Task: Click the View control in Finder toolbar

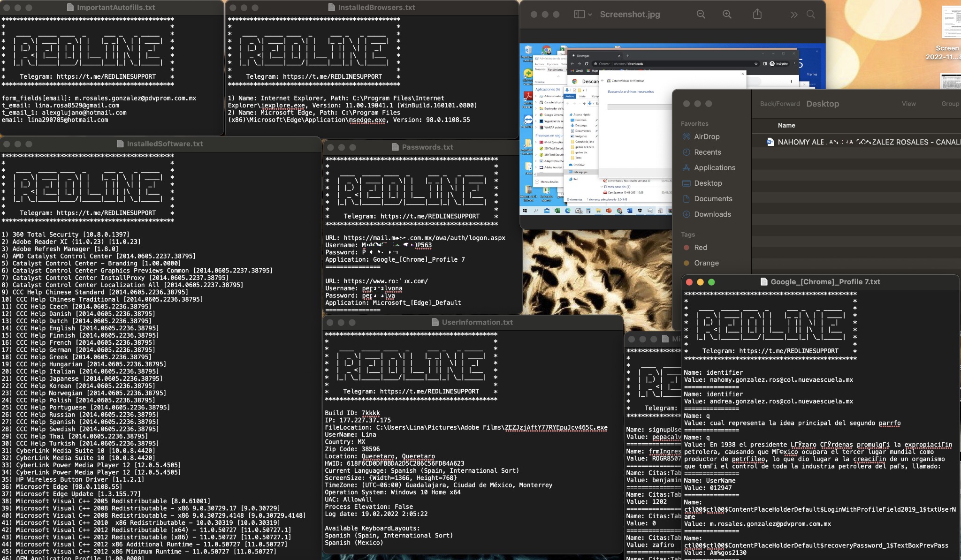Action: click(x=908, y=104)
